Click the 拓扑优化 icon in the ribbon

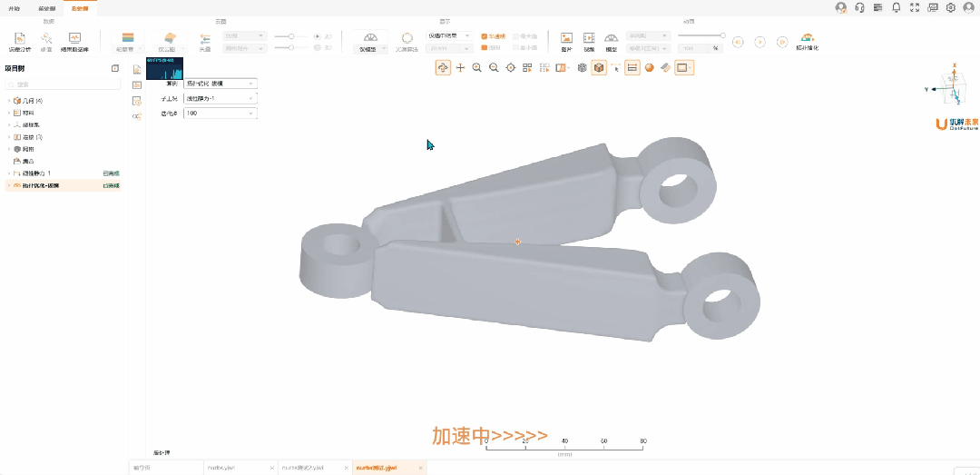[x=807, y=39]
